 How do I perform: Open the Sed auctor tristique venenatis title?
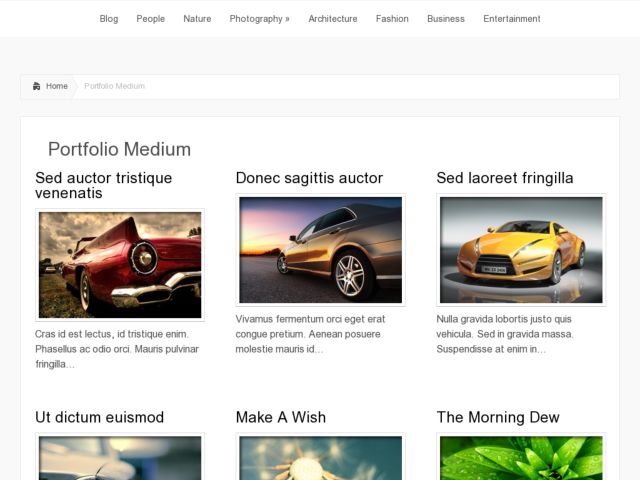click(x=104, y=185)
